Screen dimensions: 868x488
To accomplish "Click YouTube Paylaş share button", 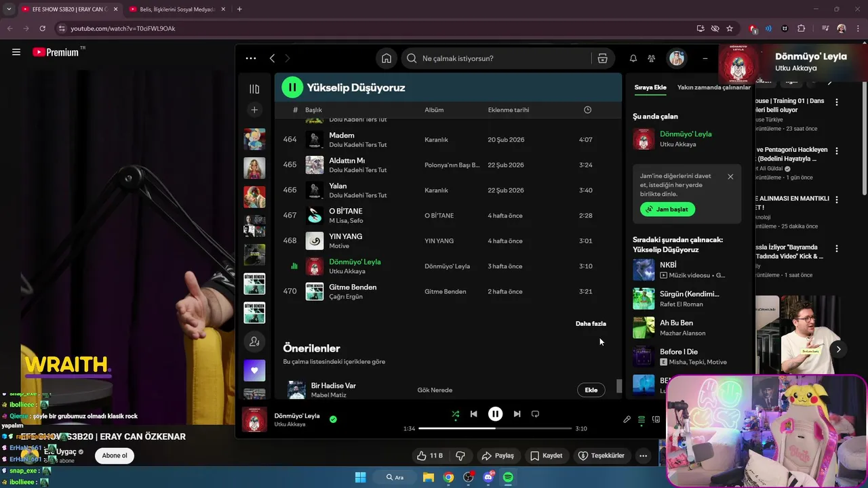I will click(x=497, y=455).
